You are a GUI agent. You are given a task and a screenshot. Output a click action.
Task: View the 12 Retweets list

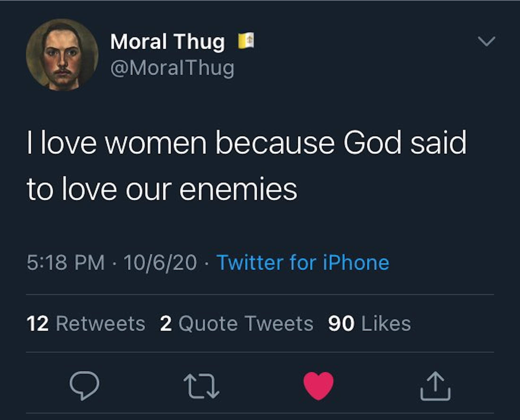(86, 324)
